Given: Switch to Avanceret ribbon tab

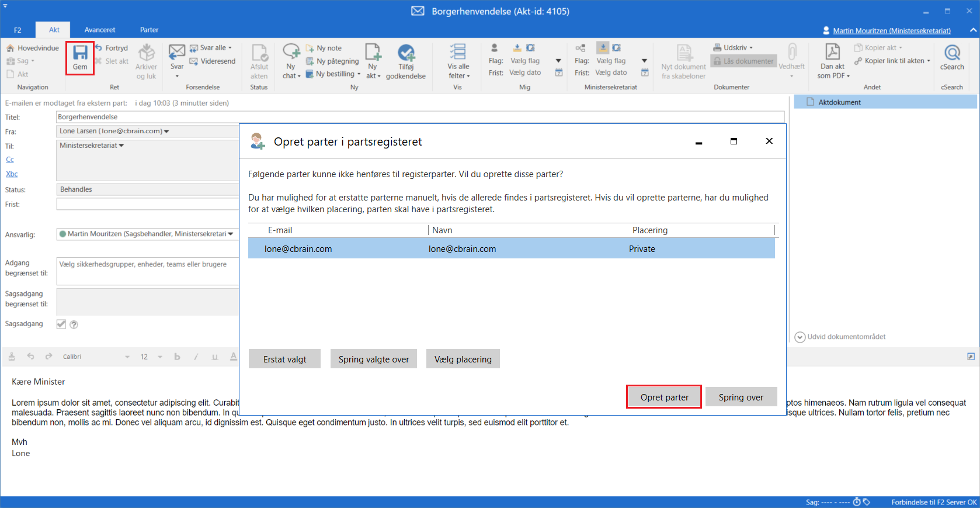Looking at the screenshot, I should tap(100, 30).
